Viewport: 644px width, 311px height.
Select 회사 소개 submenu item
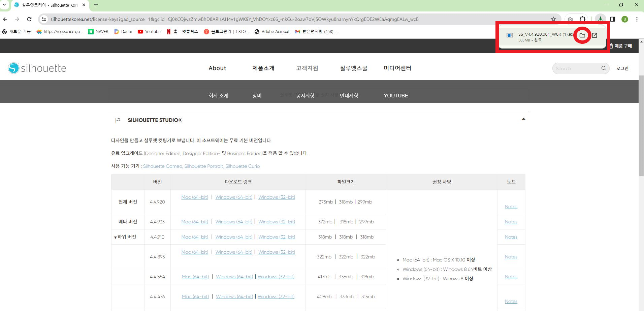point(219,96)
